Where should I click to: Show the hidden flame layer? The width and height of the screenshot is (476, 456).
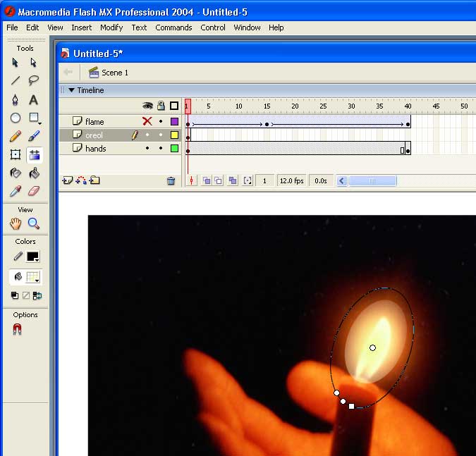(147, 121)
